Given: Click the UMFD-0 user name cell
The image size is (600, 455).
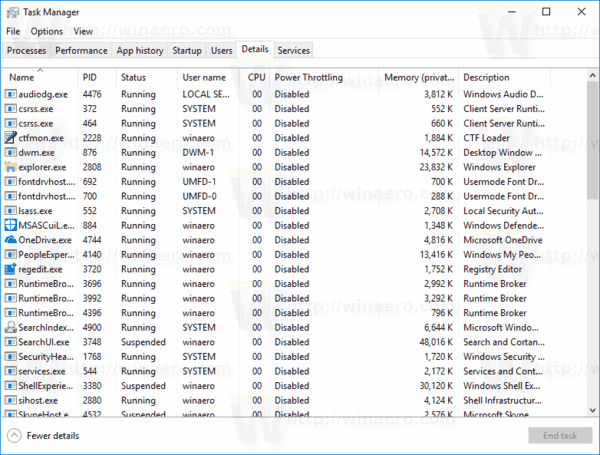Looking at the screenshot, I should [199, 196].
